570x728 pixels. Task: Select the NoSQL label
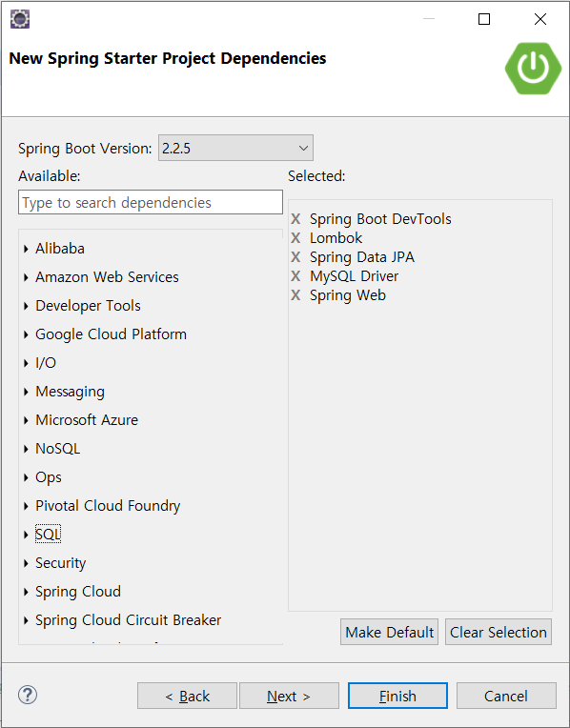57,449
